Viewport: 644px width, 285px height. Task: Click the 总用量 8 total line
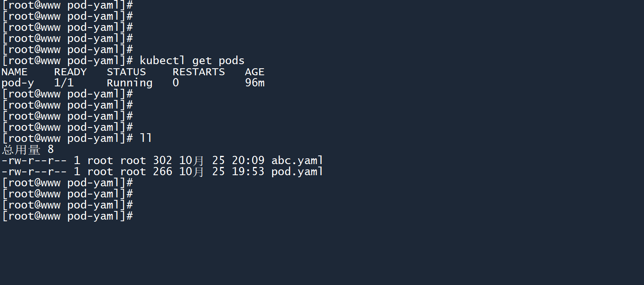click(x=28, y=150)
